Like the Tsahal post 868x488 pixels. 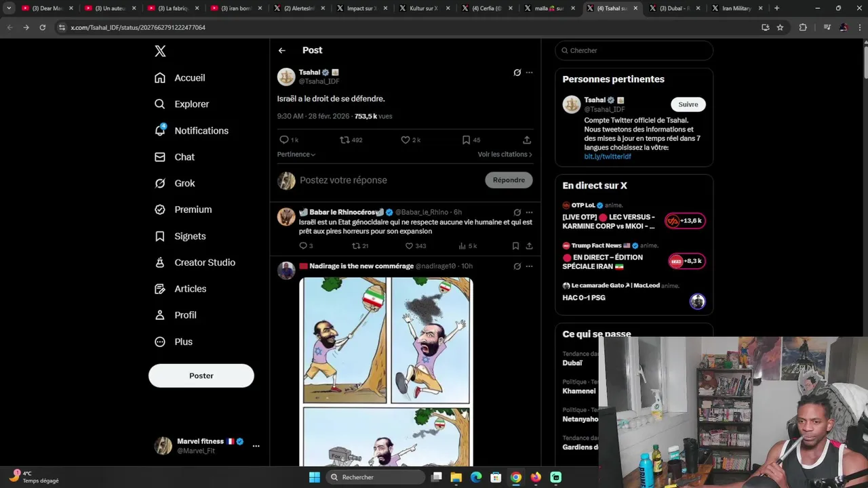point(406,140)
